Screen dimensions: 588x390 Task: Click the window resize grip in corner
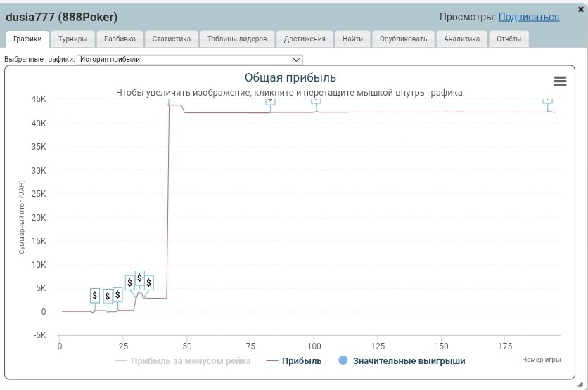(x=580, y=384)
